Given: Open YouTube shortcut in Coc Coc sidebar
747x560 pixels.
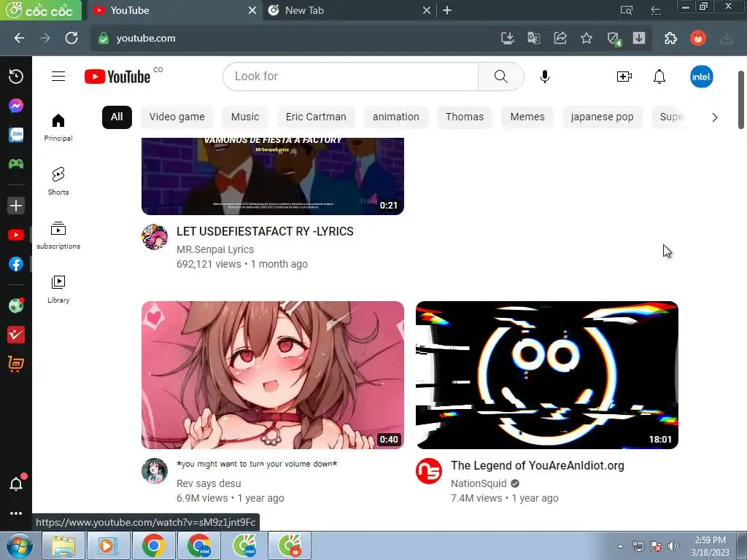Looking at the screenshot, I should (x=16, y=235).
